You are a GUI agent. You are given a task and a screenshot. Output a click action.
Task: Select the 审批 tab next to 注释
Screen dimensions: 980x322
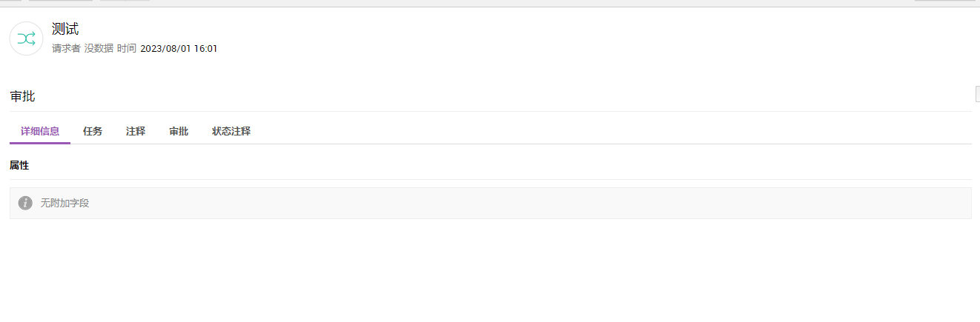[x=179, y=132]
